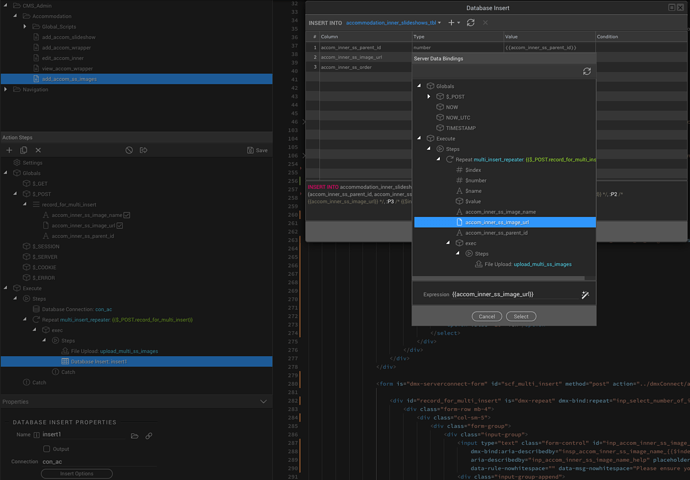
Task: Toggle checkbox next to accom_inner_ss_image_url
Action: click(x=120, y=225)
